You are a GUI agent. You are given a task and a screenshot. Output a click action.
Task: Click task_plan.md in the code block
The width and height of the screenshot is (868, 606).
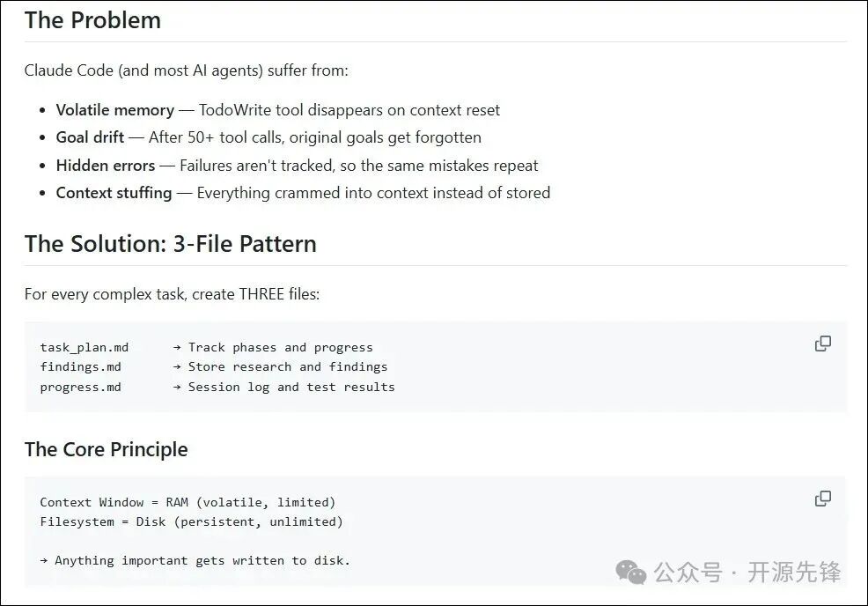pos(84,347)
